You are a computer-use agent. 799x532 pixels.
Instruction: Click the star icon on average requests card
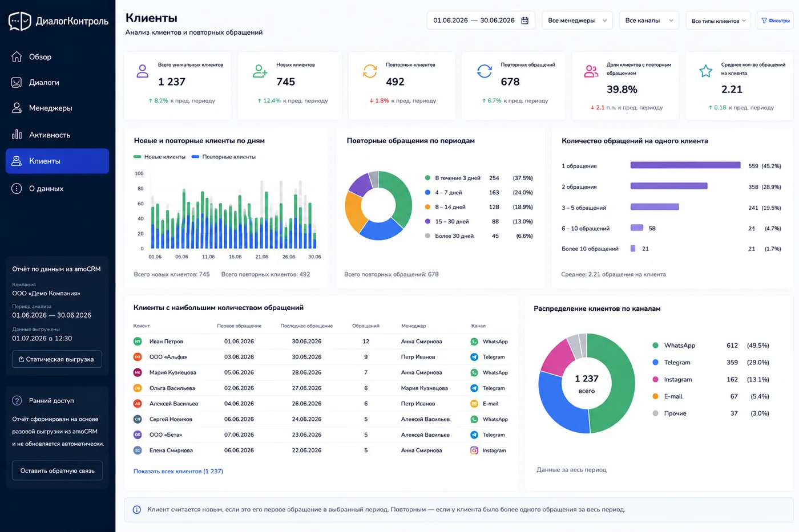coord(706,71)
